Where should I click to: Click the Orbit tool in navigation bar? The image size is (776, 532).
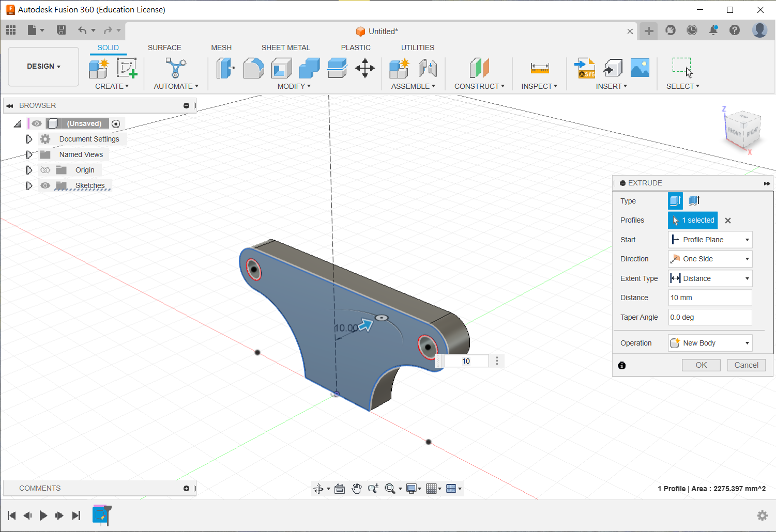point(318,489)
